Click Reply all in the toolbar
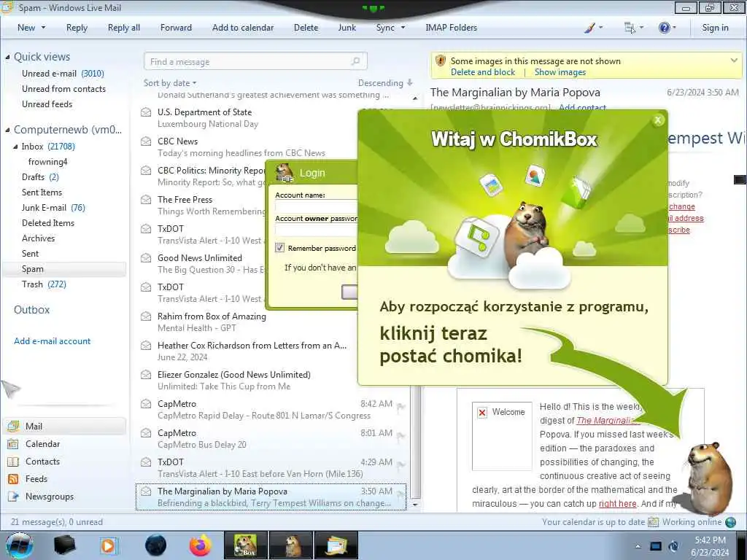Viewport: 747px width, 560px height. click(124, 28)
